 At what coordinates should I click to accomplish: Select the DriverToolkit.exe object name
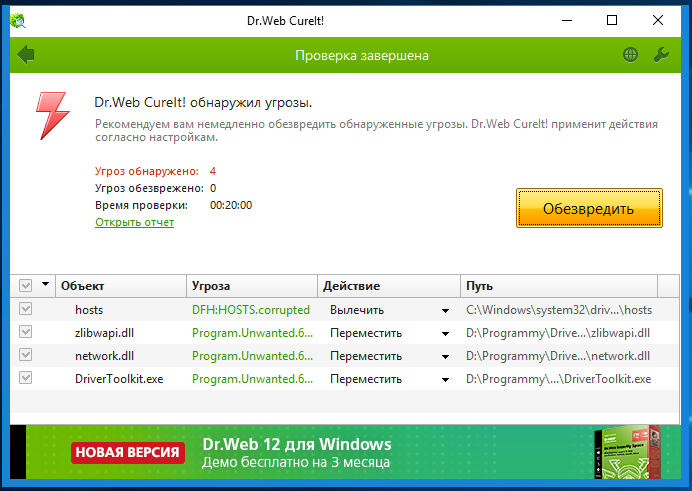coord(119,379)
